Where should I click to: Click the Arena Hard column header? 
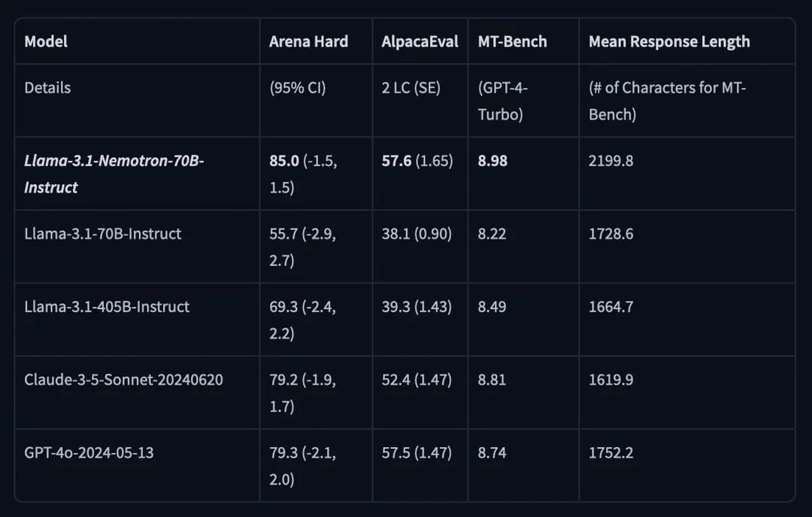point(309,41)
